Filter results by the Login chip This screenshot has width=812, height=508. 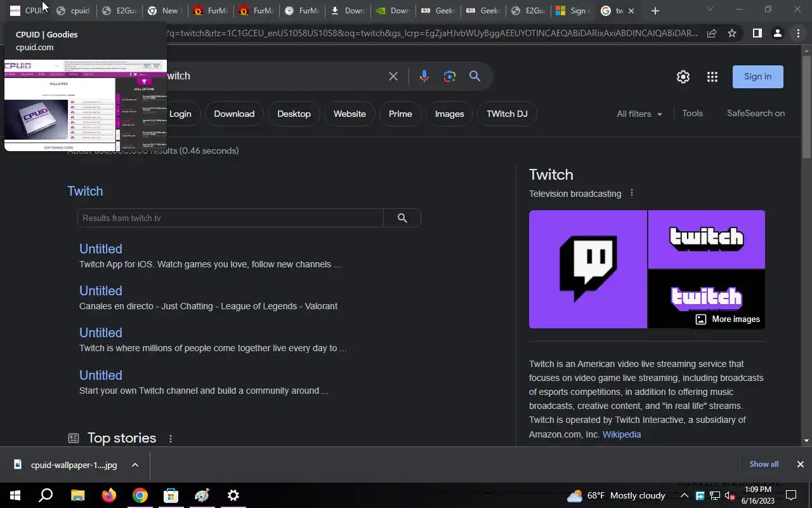[180, 114]
